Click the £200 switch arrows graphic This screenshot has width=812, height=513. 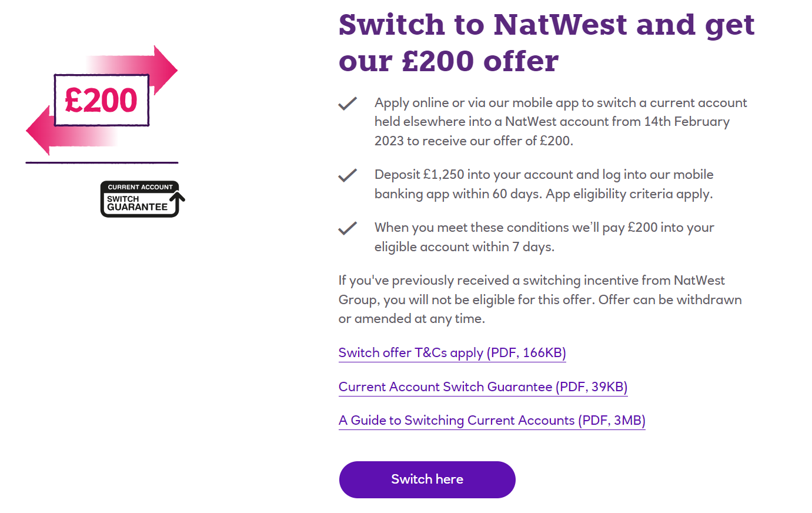(x=102, y=101)
